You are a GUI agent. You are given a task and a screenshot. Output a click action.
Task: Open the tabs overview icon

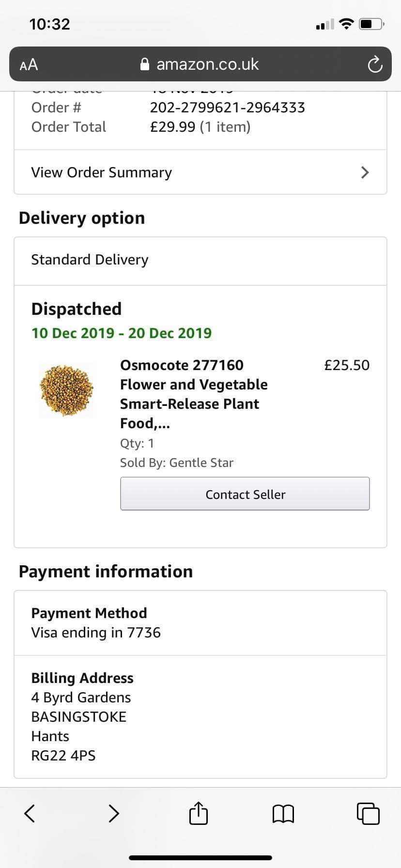(x=368, y=813)
